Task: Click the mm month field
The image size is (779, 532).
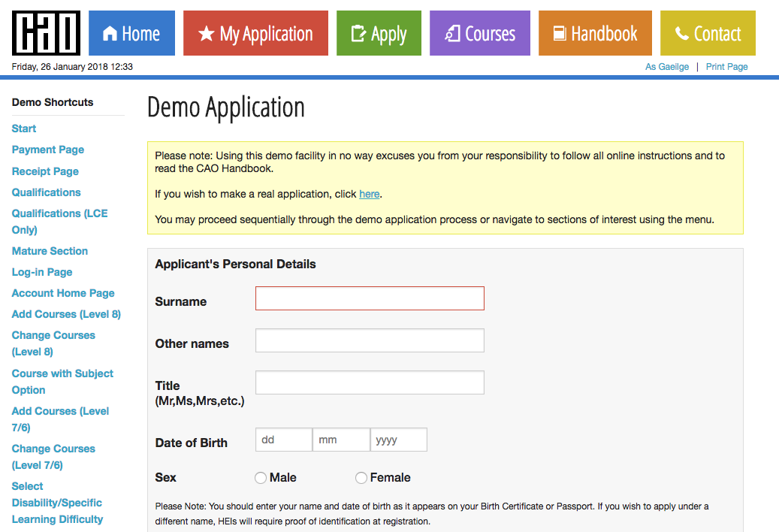Action: click(341, 440)
